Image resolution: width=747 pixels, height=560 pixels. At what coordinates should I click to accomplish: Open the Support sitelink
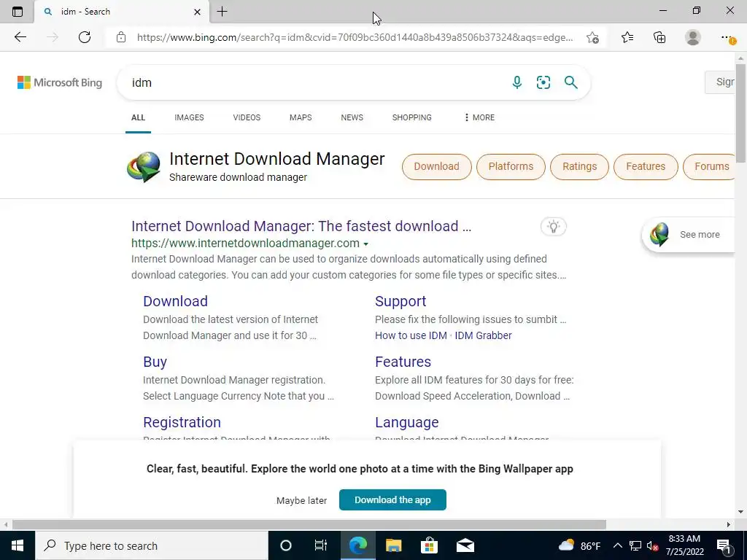[x=400, y=301]
